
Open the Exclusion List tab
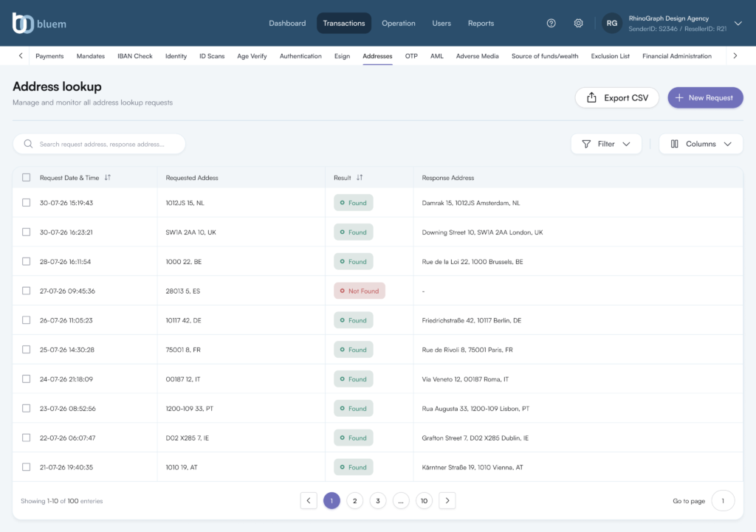coord(610,56)
